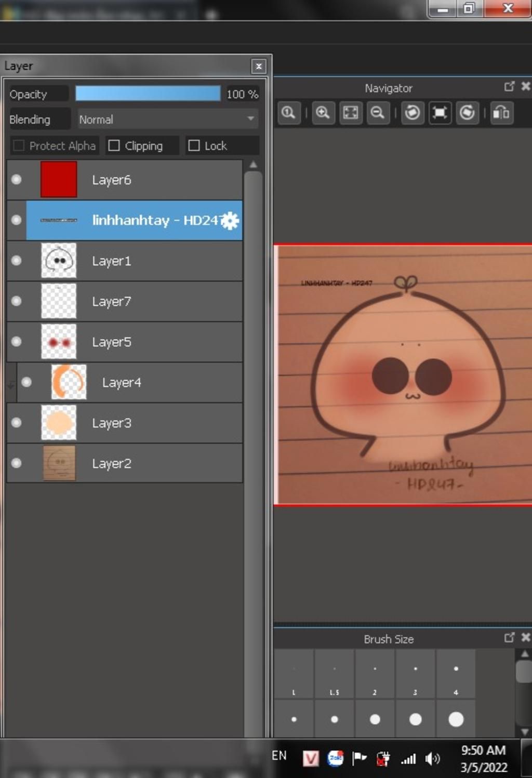Viewport: 532px width, 778px height.
Task: Pick the largest-dot brush size preset
Action: coord(456,719)
